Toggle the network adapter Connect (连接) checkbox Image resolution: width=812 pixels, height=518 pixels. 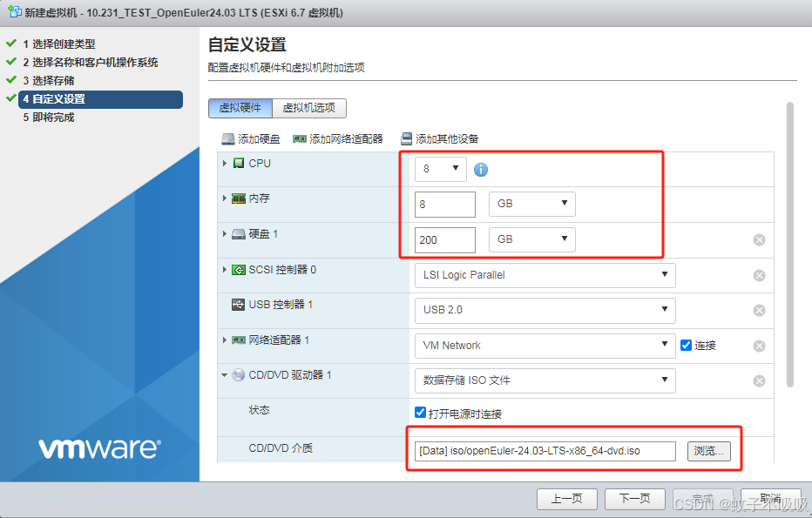pos(686,345)
